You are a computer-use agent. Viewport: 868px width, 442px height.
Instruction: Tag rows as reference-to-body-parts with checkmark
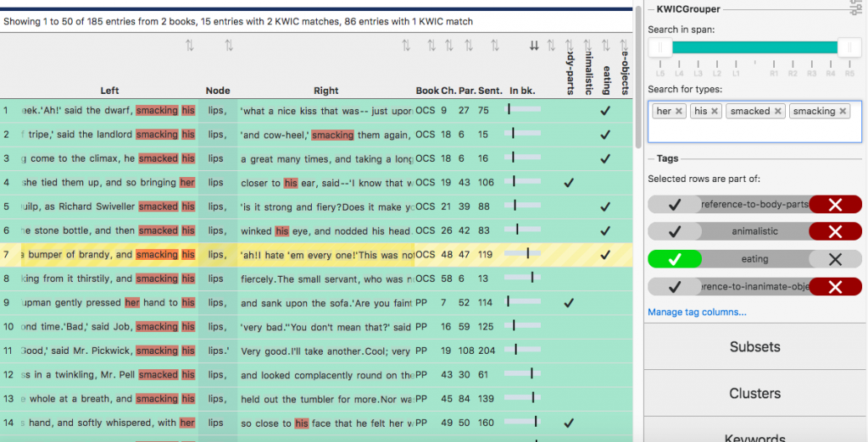tap(674, 205)
